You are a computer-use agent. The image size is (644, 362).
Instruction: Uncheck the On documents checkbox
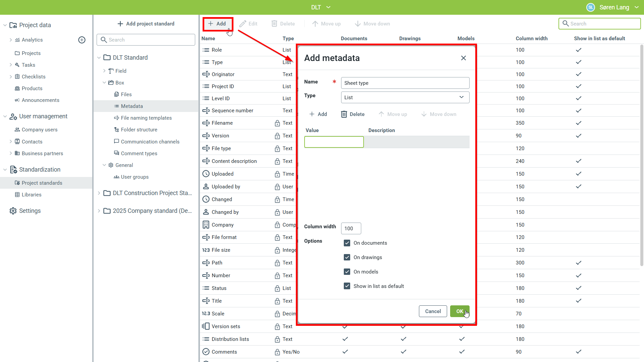click(x=347, y=243)
